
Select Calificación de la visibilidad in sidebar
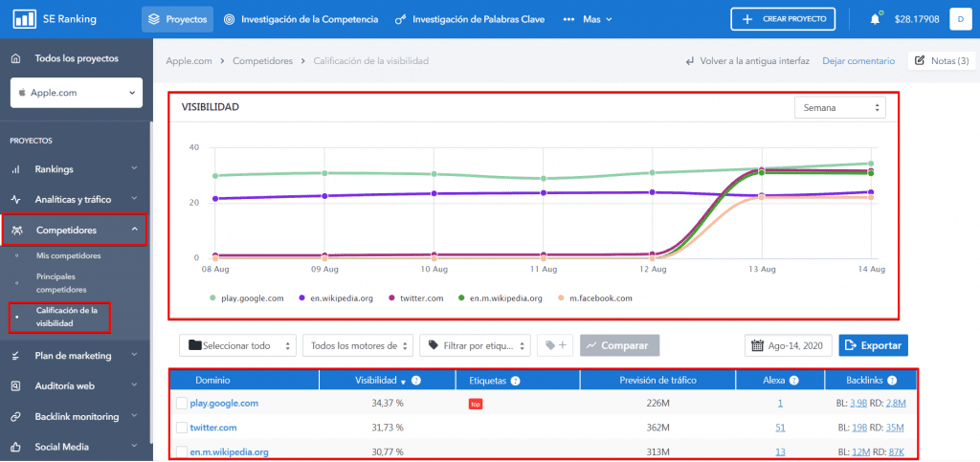pyautogui.click(x=66, y=318)
